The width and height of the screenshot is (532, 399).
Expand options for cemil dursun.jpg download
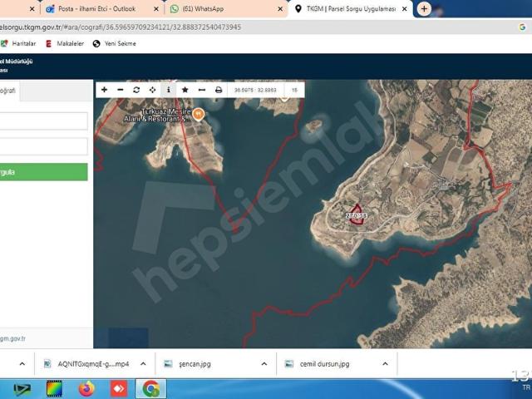[385, 364]
